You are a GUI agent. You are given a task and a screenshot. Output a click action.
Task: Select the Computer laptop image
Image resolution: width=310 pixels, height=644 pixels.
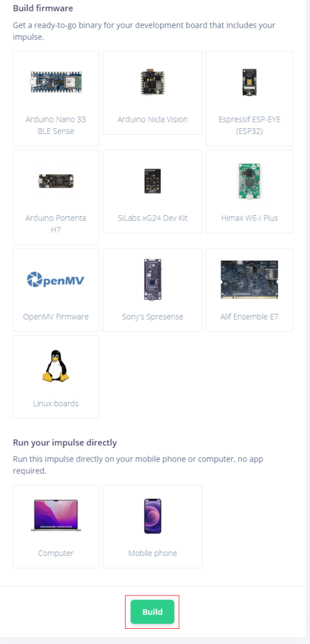56,516
